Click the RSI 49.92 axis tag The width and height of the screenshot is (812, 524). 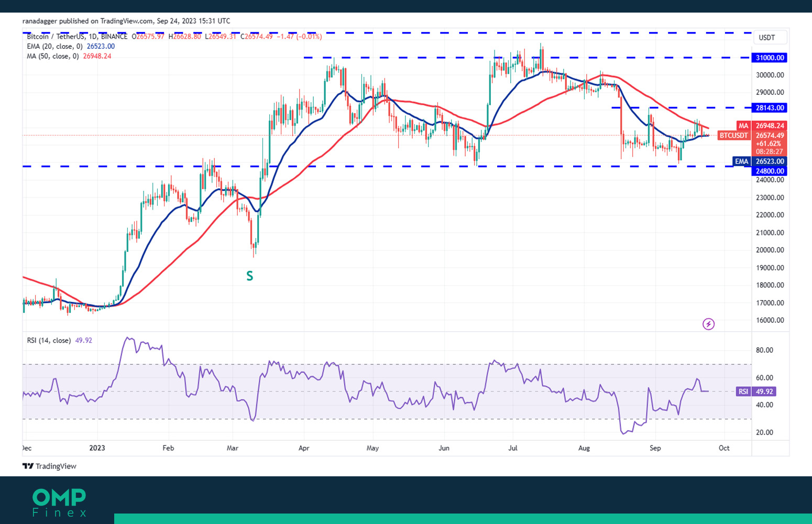[x=756, y=391]
